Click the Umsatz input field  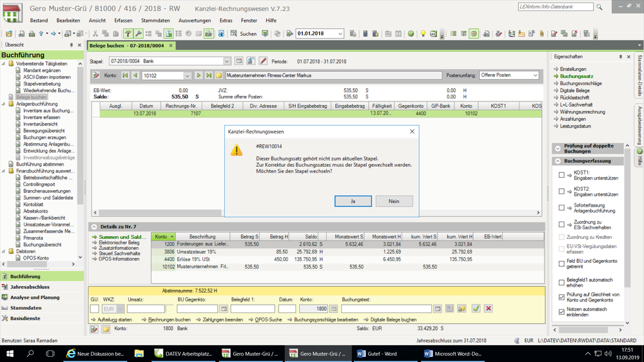pos(146,309)
